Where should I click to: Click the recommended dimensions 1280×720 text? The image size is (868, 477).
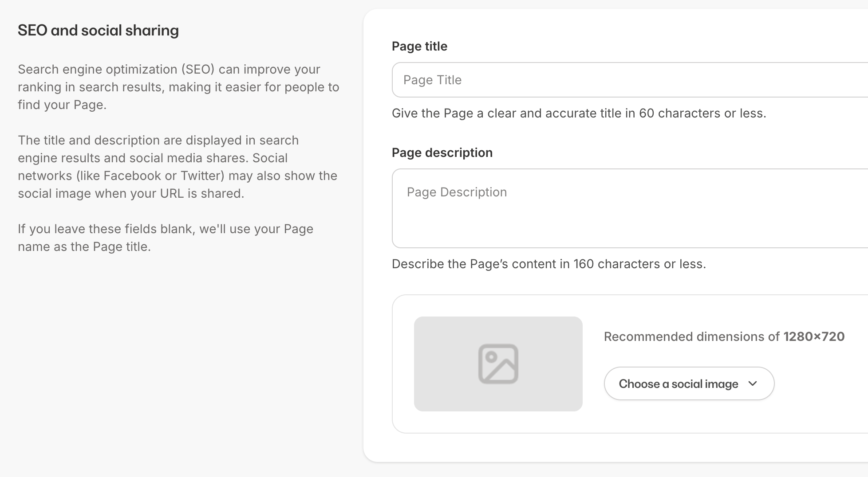[x=723, y=336]
